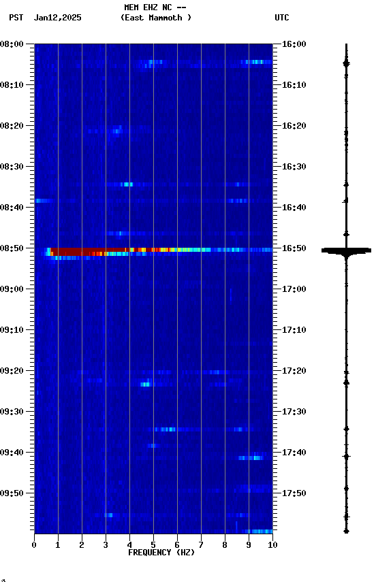Screen dimensions: 376x588
Task: Click the '16:20' UTC time label
Action: [x=294, y=126]
